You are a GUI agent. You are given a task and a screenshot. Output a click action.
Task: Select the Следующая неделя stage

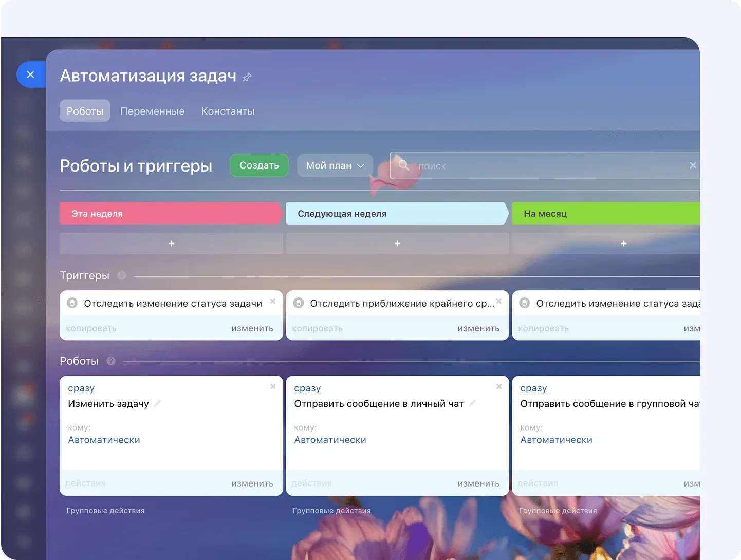[397, 213]
